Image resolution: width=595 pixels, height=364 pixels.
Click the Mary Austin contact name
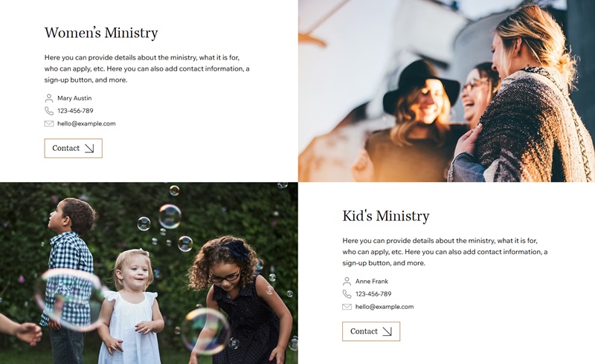(74, 98)
